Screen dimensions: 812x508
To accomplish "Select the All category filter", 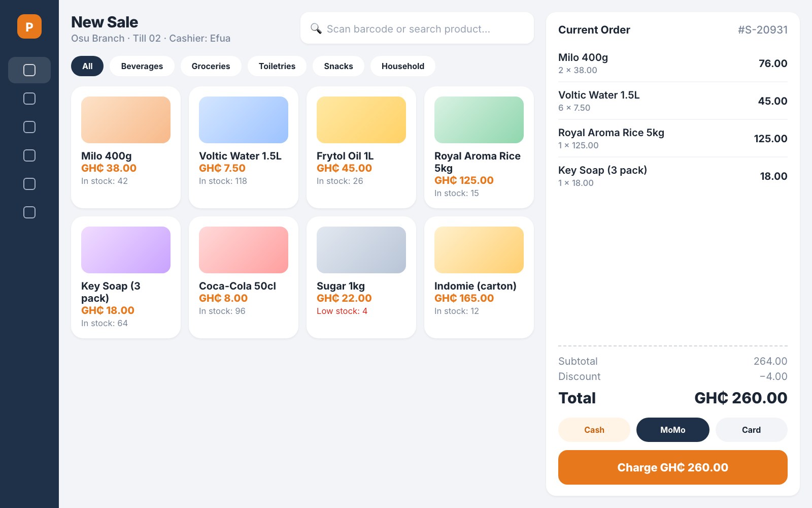I will pos(87,66).
